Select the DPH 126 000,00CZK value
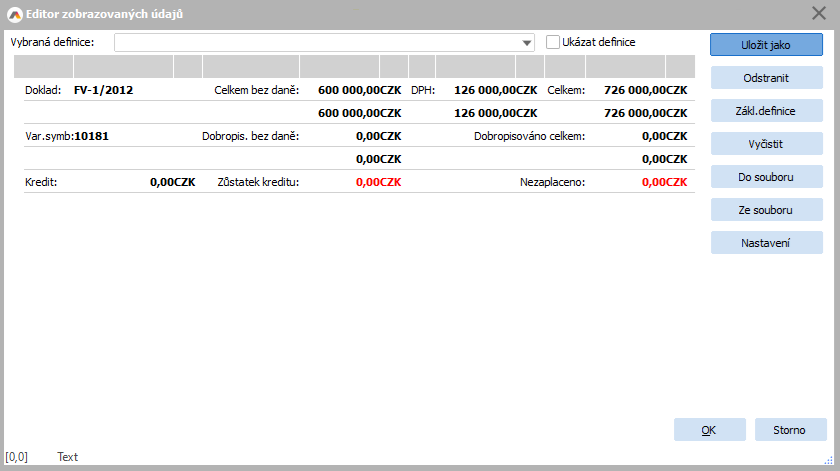The image size is (840, 471). 495,90
